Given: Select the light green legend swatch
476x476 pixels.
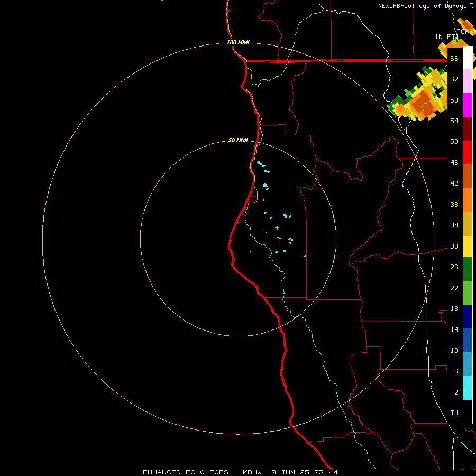Looking at the screenshot, I should tap(467, 293).
